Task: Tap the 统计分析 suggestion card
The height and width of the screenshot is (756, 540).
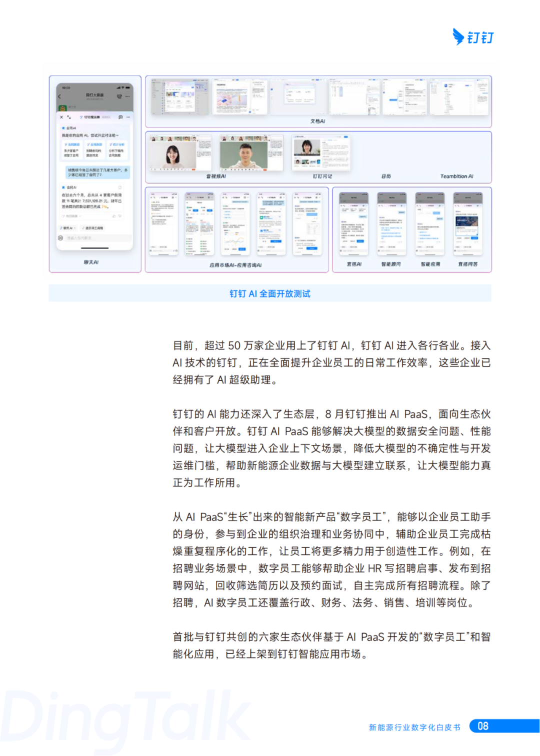Action: [x=117, y=150]
